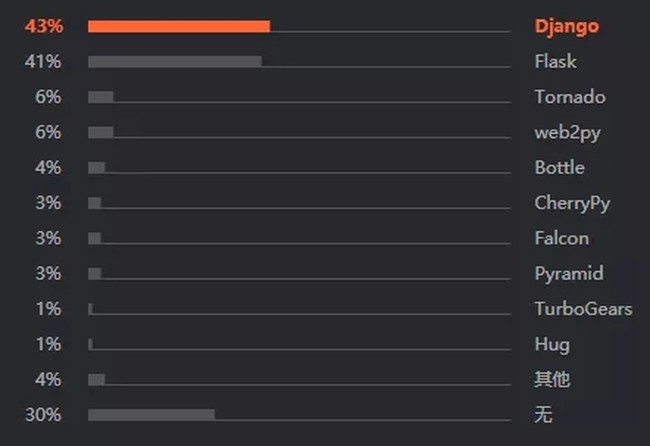The height and width of the screenshot is (446, 650).
Task: Click the Tornado 6% bar
Action: tap(101, 97)
